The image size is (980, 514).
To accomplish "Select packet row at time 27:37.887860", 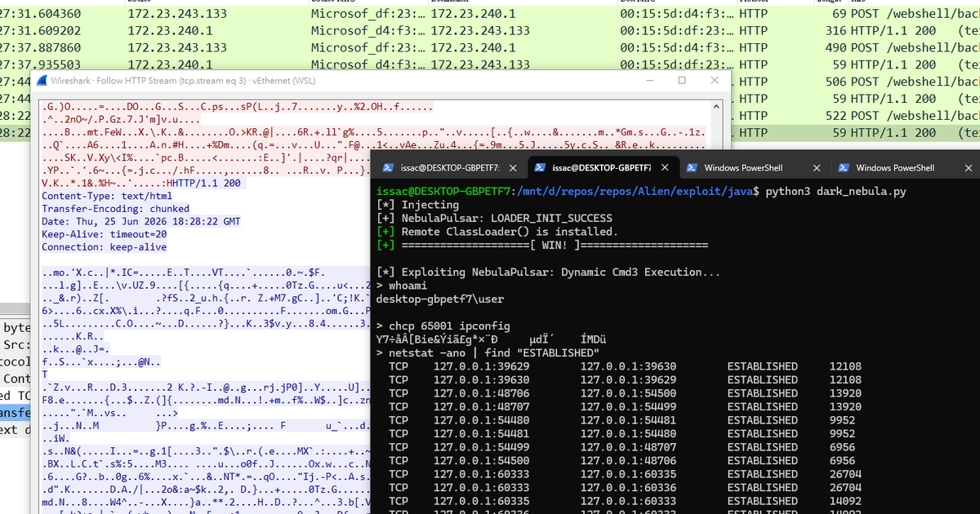I will pyautogui.click(x=490, y=48).
